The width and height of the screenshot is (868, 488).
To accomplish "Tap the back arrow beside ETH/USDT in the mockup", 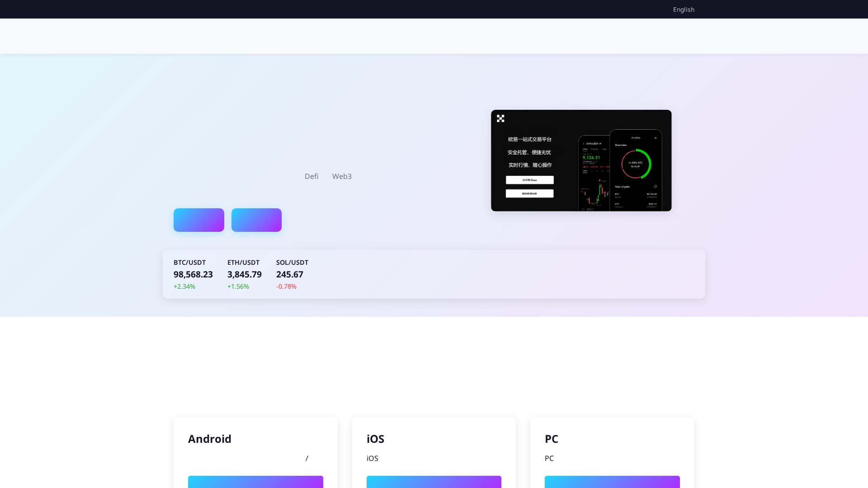I will pos(584,143).
